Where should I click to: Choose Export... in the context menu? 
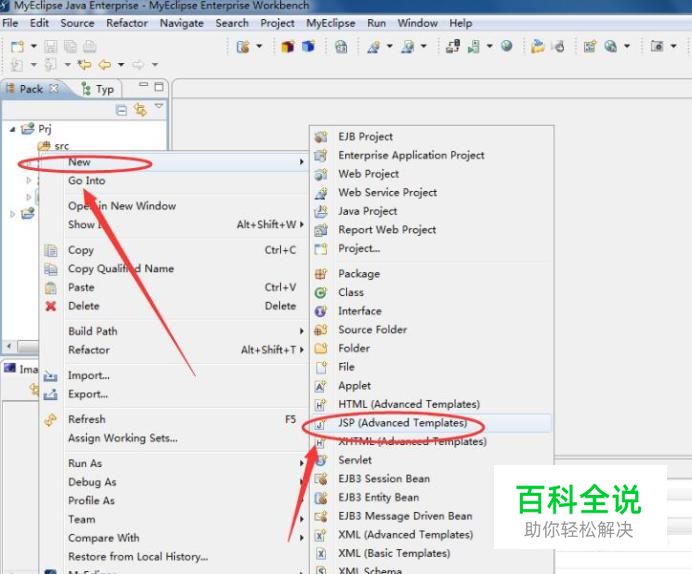[174, 394]
